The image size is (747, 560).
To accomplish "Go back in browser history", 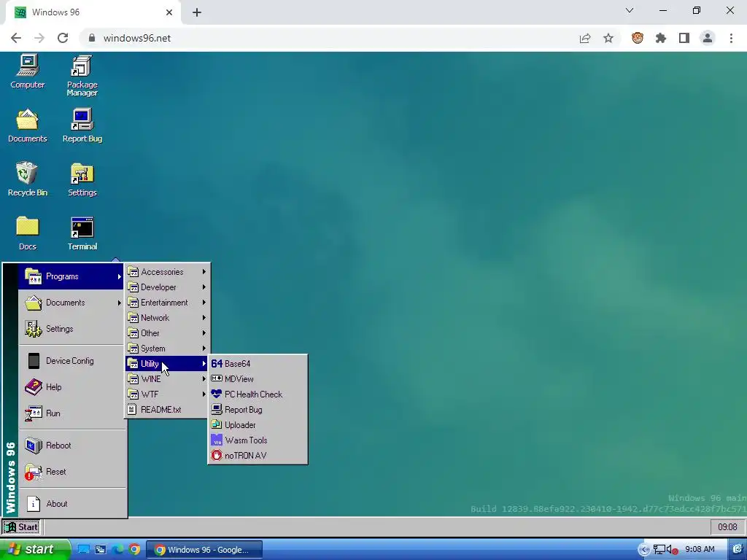I will pos(16,38).
